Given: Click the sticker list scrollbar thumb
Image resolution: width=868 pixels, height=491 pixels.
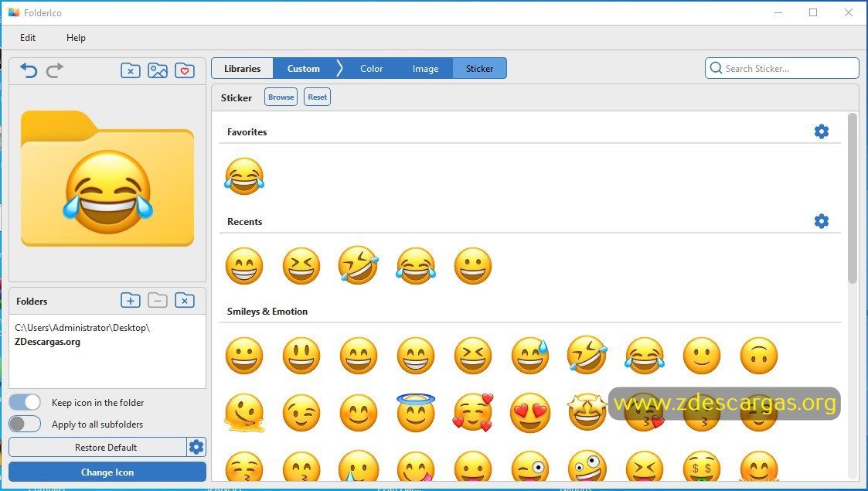Looking at the screenshot, I should coord(853,198).
